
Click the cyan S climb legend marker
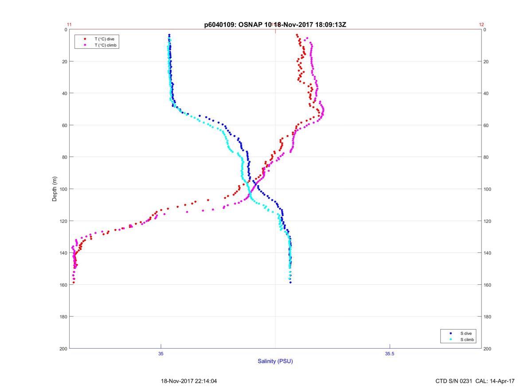(x=451, y=340)
